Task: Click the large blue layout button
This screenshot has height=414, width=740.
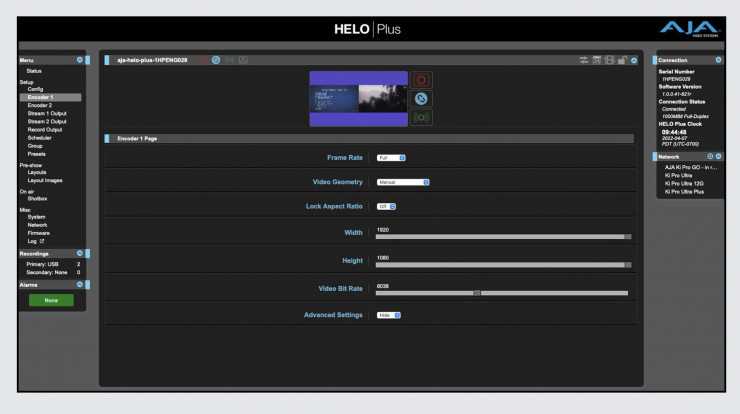Action: pos(423,99)
